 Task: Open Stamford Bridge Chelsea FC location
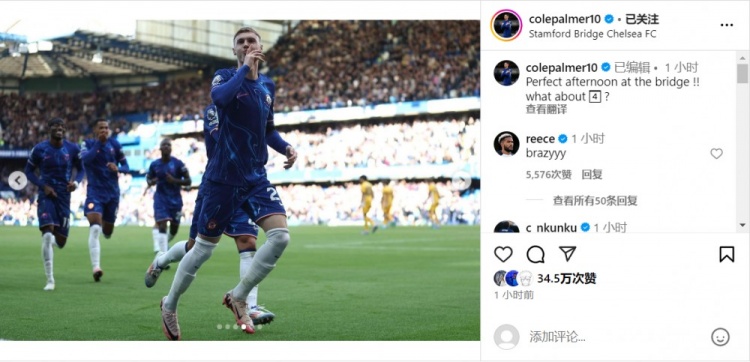click(593, 34)
